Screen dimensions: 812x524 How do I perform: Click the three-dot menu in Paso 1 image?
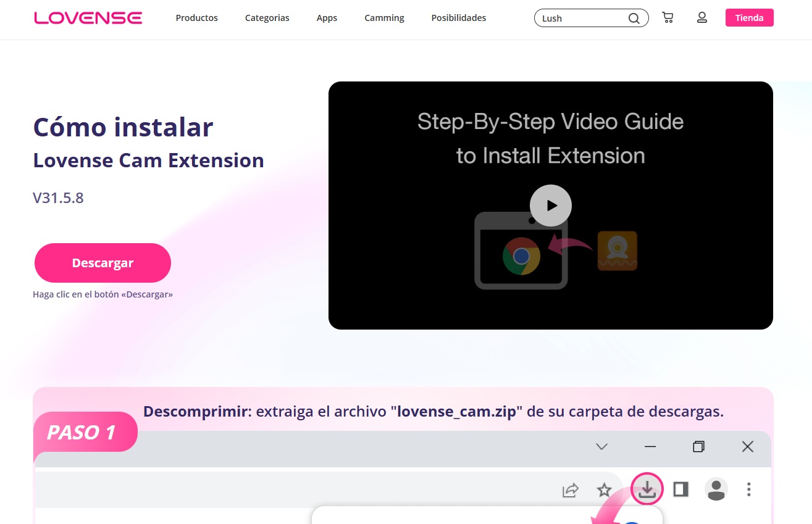point(748,489)
